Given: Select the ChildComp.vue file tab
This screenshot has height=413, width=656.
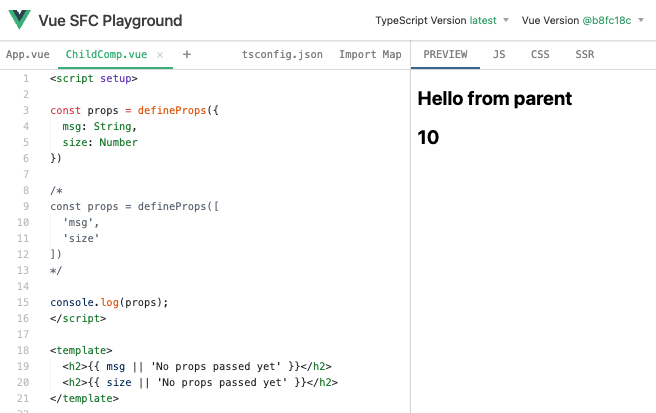Looking at the screenshot, I should [x=106, y=54].
